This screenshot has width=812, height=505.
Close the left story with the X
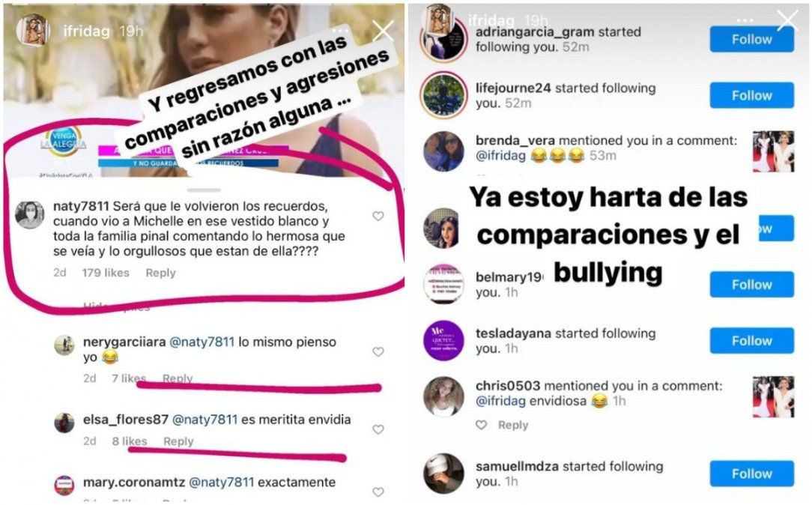point(384,31)
